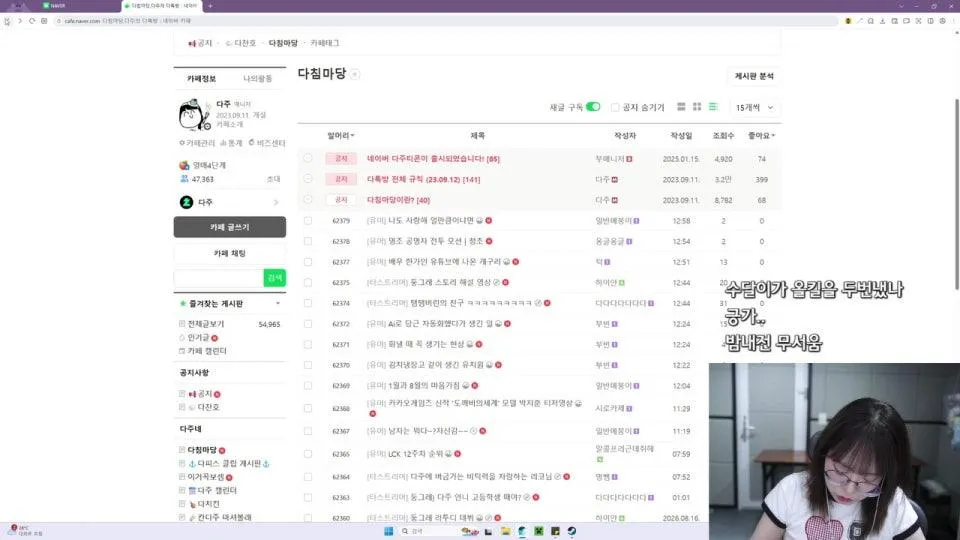This screenshot has height=540, width=960.
Task: Open 다주 캘린더 board in sidebar
Action: point(212,490)
